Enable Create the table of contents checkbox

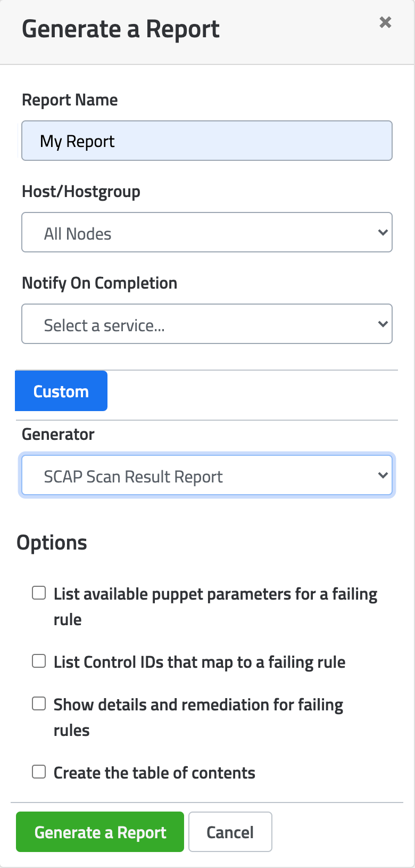pos(39,772)
